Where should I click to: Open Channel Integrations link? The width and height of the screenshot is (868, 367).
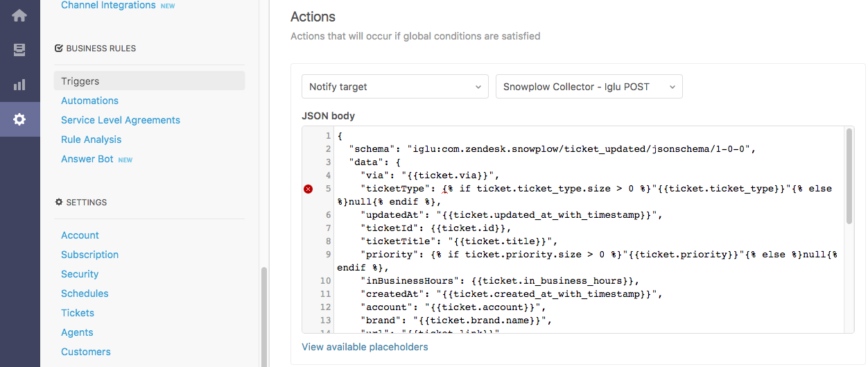108,6
